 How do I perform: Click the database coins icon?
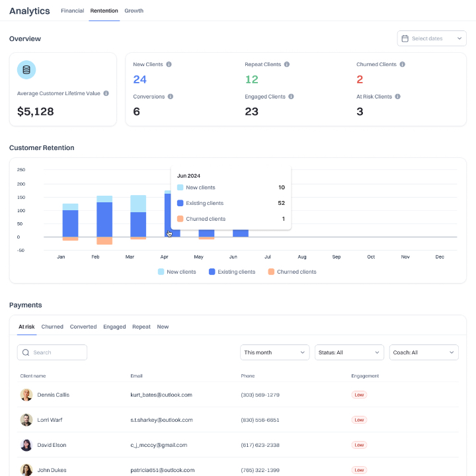click(26, 70)
